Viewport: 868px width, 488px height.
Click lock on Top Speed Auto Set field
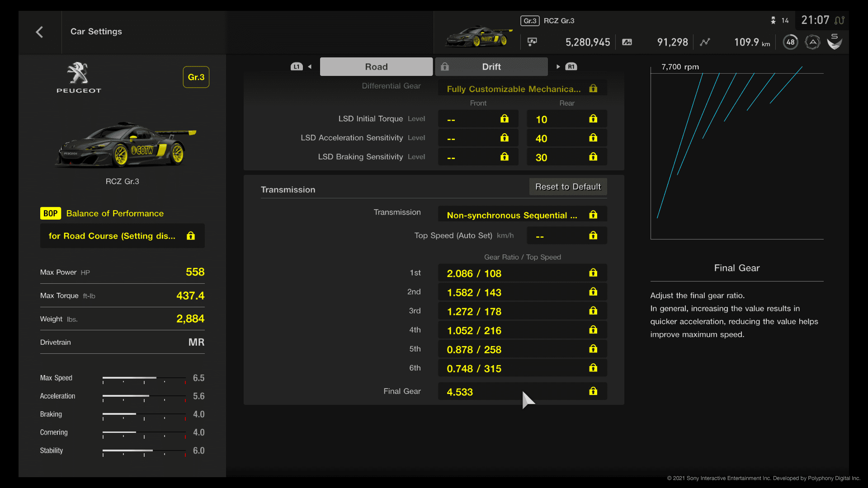tap(593, 235)
